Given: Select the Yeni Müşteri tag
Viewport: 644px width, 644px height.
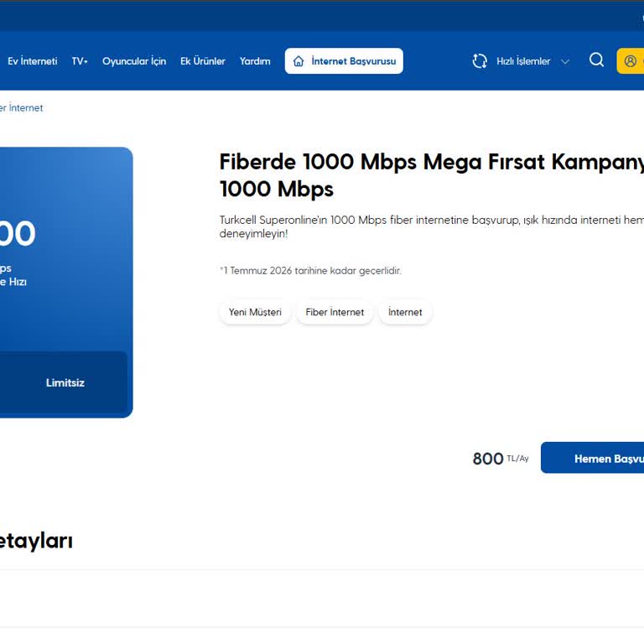Looking at the screenshot, I should pos(255,312).
